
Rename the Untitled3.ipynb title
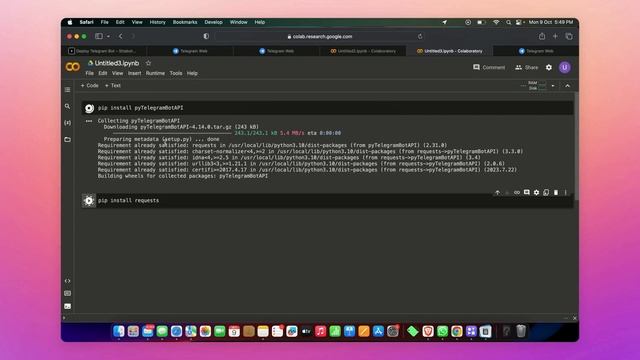tap(117, 63)
